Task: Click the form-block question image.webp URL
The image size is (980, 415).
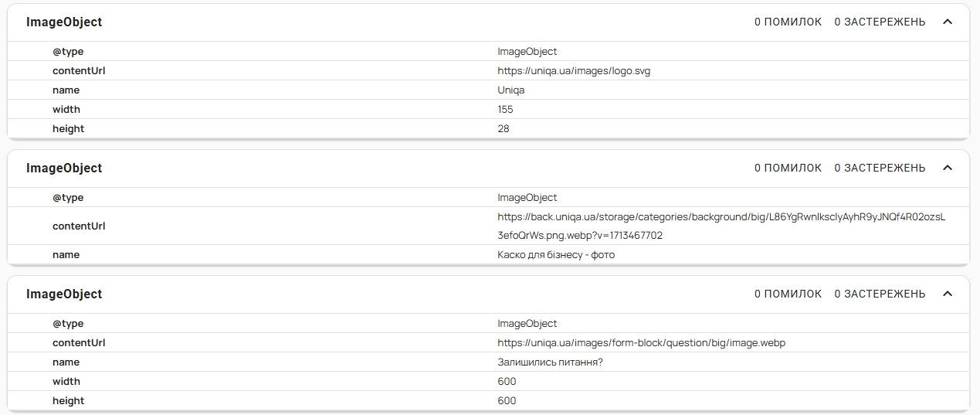Action: pyautogui.click(x=641, y=343)
